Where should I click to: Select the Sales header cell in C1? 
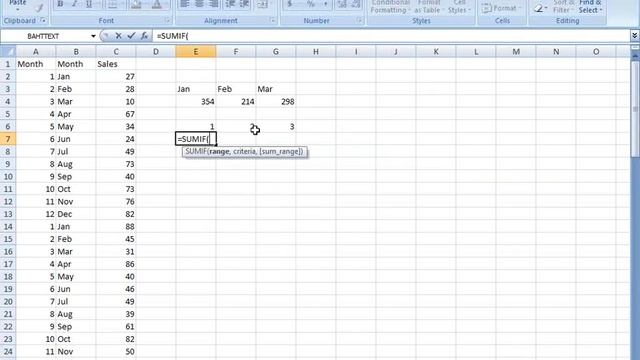tap(116, 64)
